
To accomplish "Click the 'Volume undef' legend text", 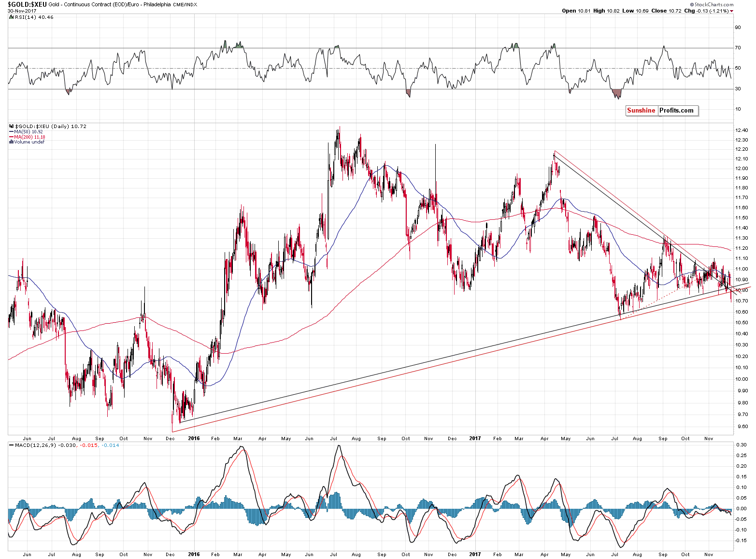I will tap(29, 142).
